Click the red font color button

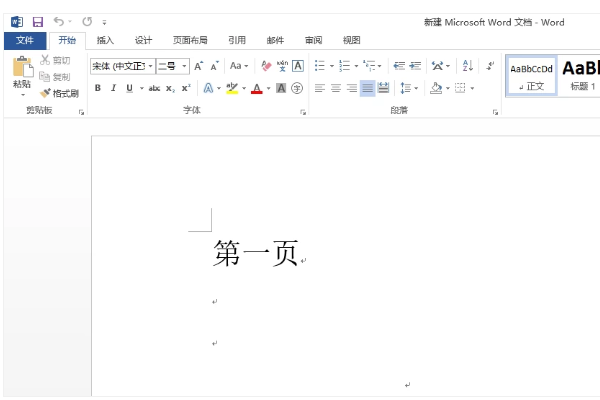[x=256, y=88]
